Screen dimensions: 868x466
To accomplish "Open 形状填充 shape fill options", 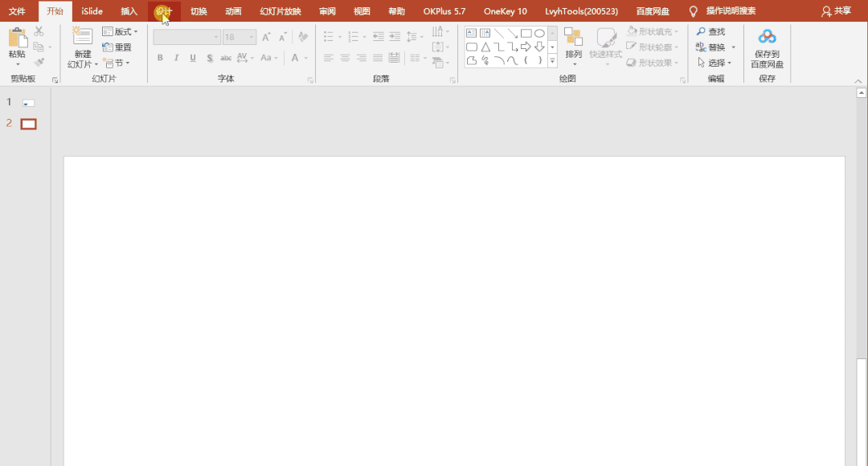I will pyautogui.click(x=653, y=31).
